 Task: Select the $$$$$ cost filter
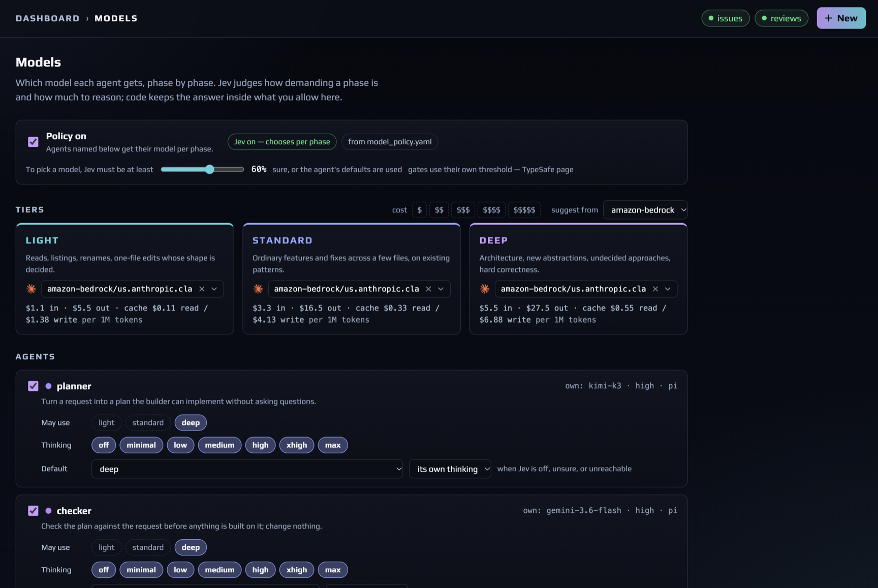pyautogui.click(x=524, y=210)
